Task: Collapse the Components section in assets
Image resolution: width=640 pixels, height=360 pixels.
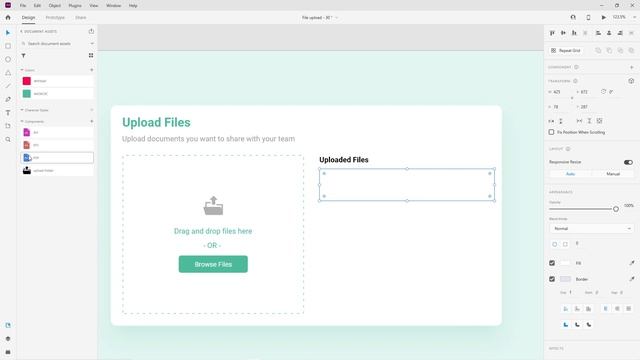Action: (22, 122)
